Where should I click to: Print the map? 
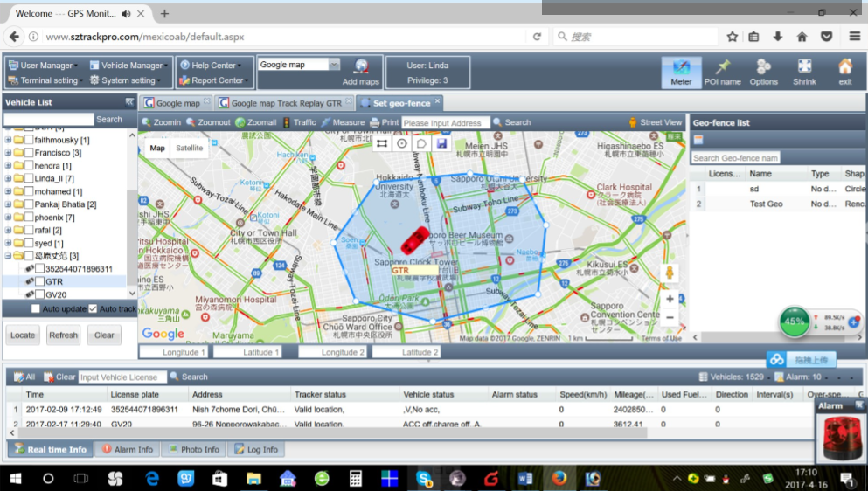385,122
